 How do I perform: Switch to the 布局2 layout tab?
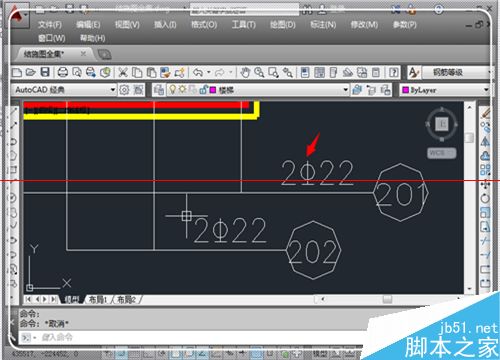pos(126,300)
